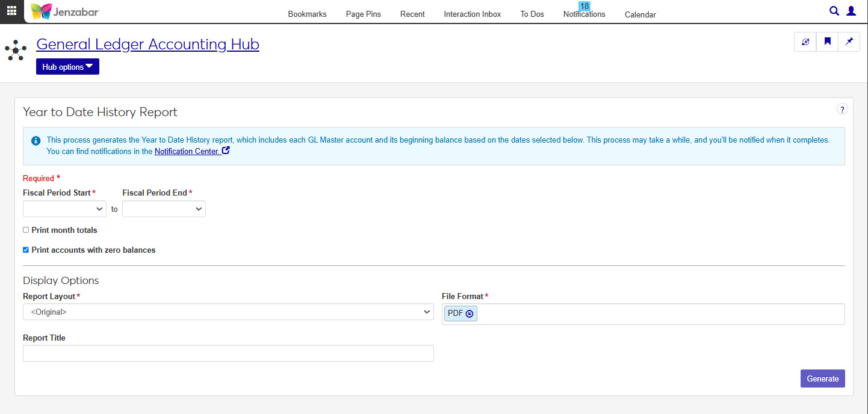Open To Dos menu
The image size is (868, 414).
(x=532, y=14)
